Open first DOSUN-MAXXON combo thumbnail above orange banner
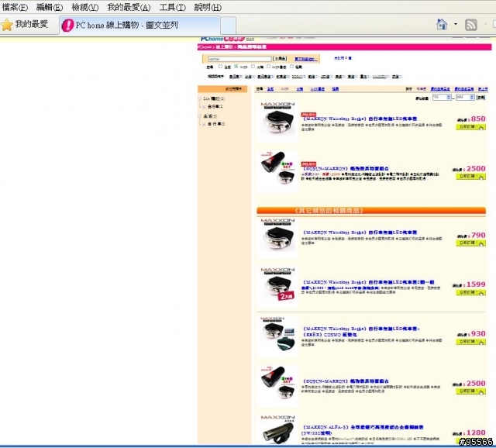The image size is (496, 448). [277, 171]
